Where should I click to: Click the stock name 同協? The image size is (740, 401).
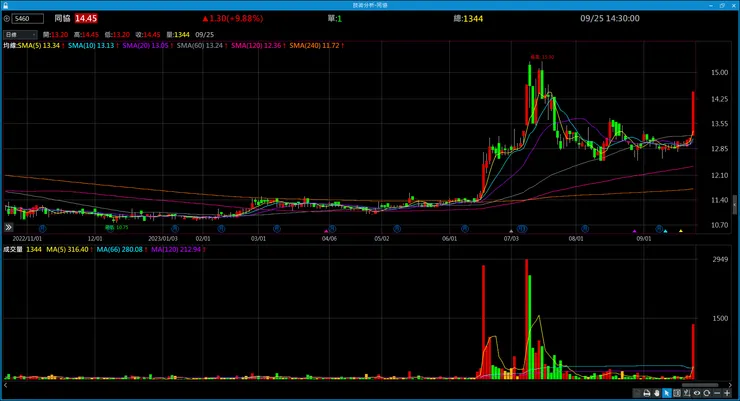62,18
